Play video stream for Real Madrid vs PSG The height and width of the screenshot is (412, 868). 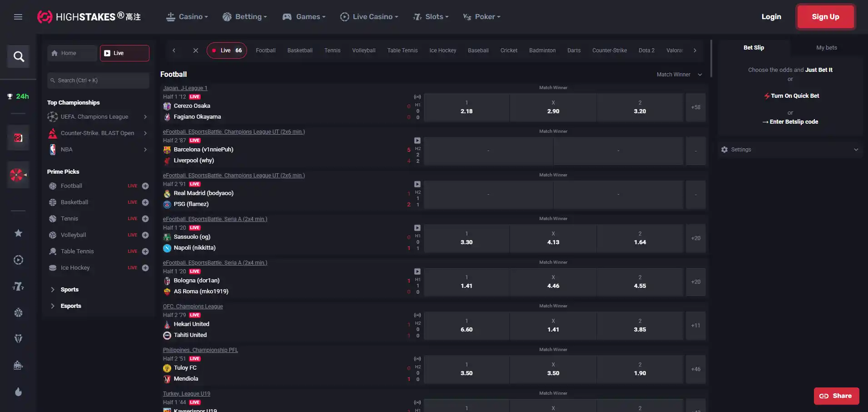(x=417, y=184)
